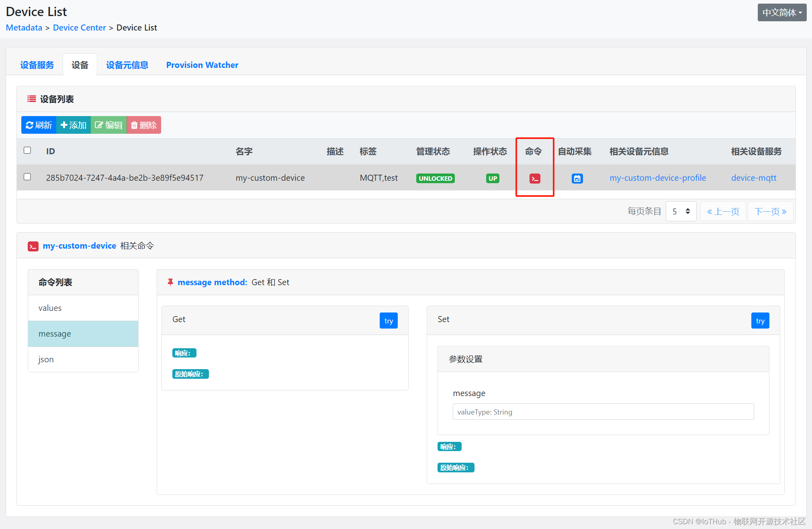Image resolution: width=812 pixels, height=529 pixels.
Task: Select the json command in list
Action: point(83,359)
